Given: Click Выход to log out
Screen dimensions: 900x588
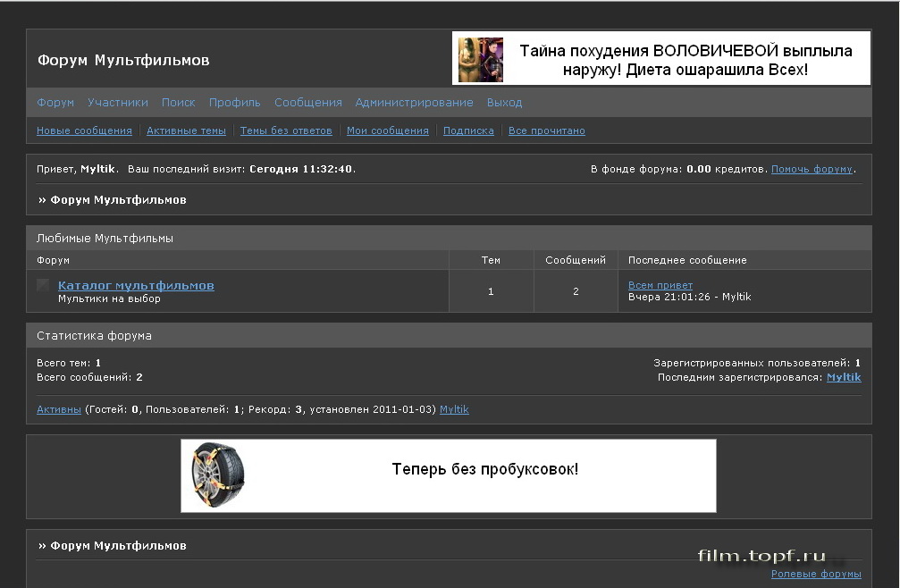Looking at the screenshot, I should (x=504, y=102).
